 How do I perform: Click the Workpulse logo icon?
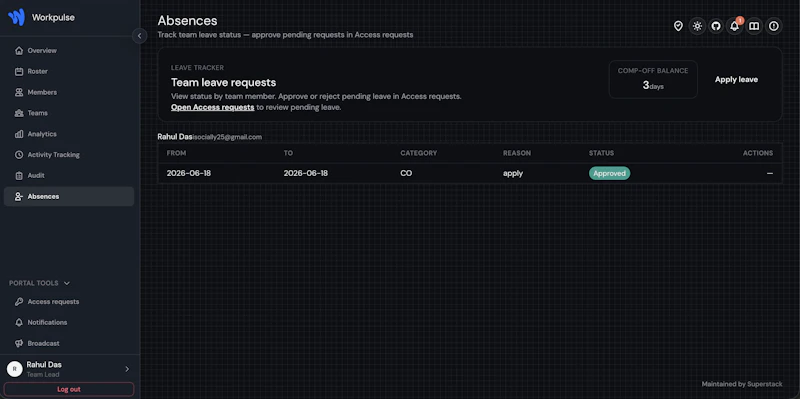coord(16,17)
